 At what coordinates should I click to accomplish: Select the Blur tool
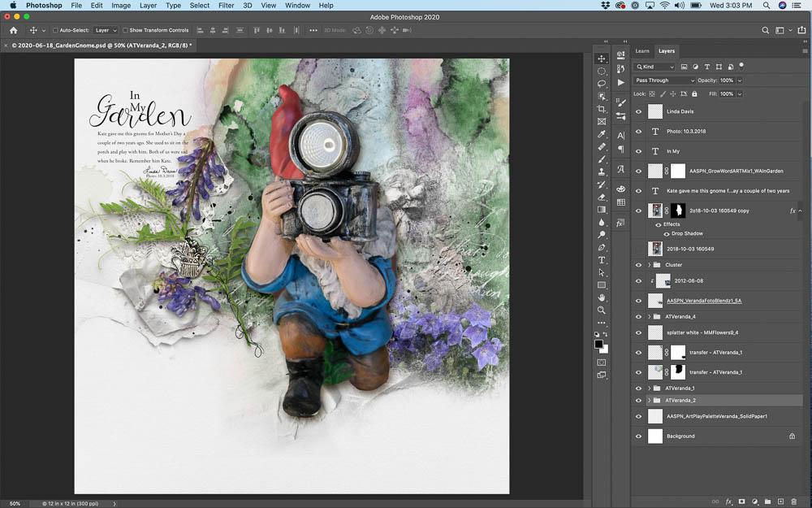pyautogui.click(x=601, y=222)
